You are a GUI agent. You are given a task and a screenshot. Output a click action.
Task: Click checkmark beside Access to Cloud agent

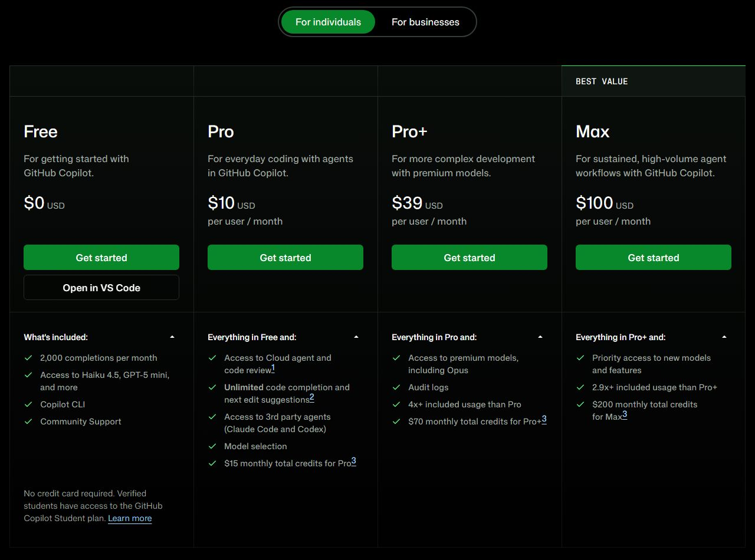pyautogui.click(x=212, y=358)
